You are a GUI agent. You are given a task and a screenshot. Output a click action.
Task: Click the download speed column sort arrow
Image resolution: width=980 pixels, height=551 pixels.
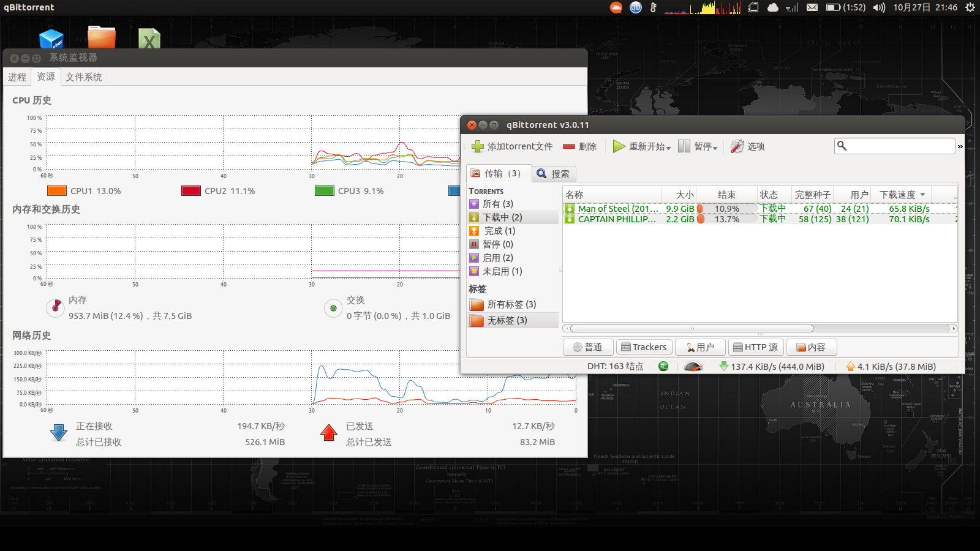[x=922, y=195]
